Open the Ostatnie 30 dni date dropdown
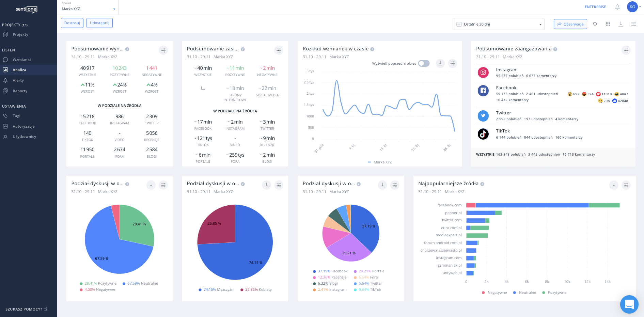Viewport: 644px width, 317px height. pos(498,24)
